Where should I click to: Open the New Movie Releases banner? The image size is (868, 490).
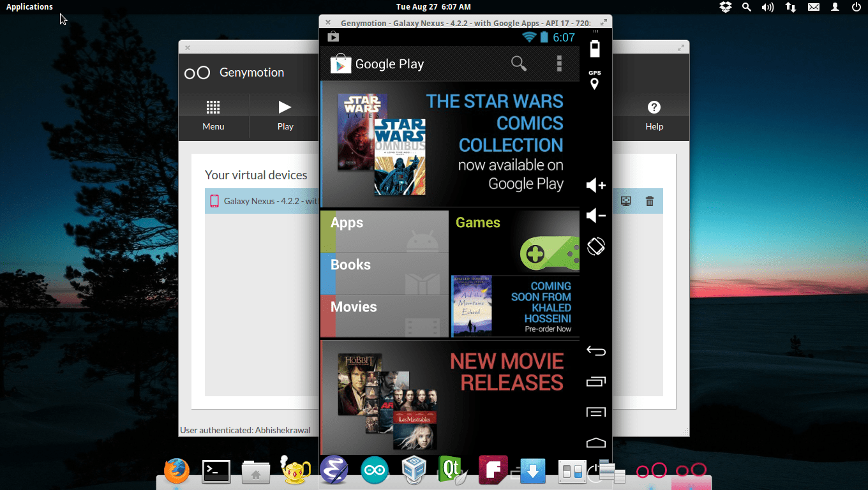(450, 397)
